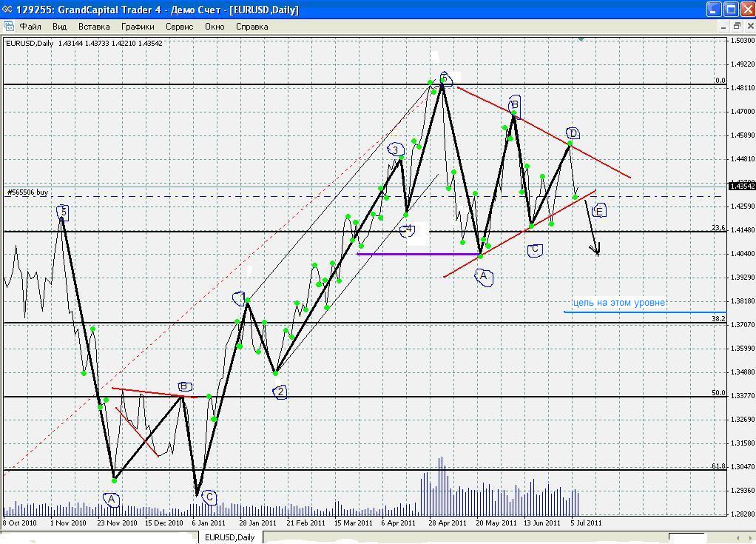Open the Окно menu

215,27
